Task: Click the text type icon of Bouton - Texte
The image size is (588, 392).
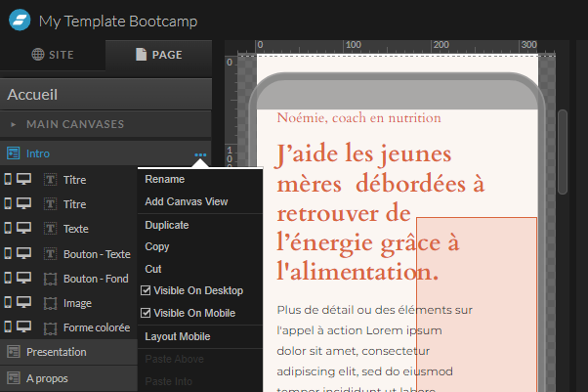Action: tap(50, 254)
